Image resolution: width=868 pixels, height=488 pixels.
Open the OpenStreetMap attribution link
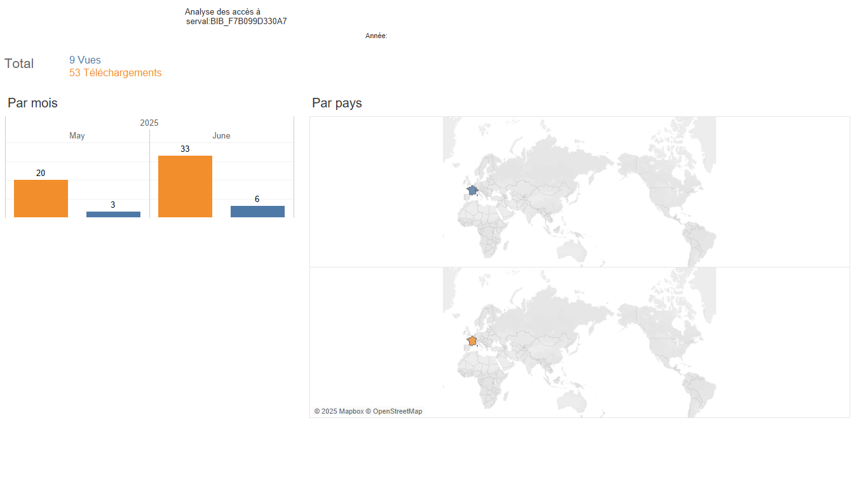(394, 412)
